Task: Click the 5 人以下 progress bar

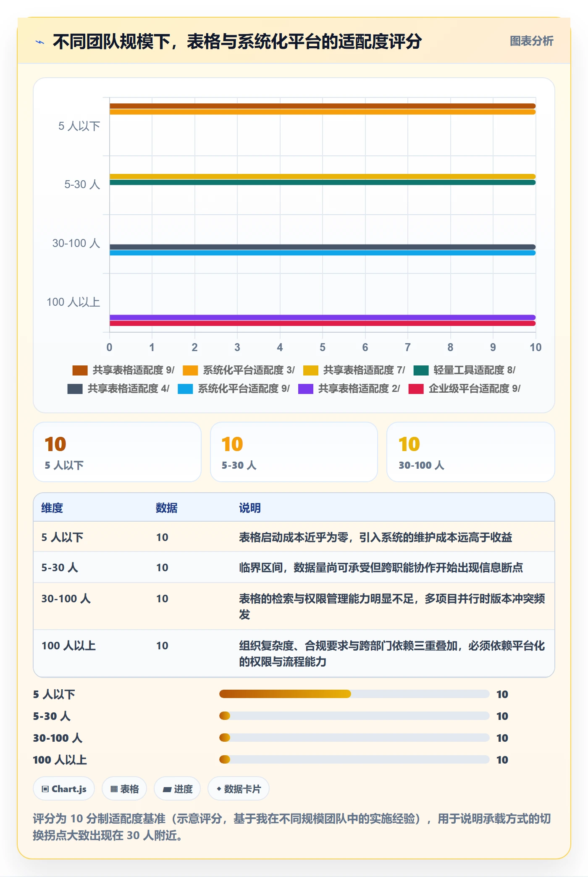Action: click(354, 694)
